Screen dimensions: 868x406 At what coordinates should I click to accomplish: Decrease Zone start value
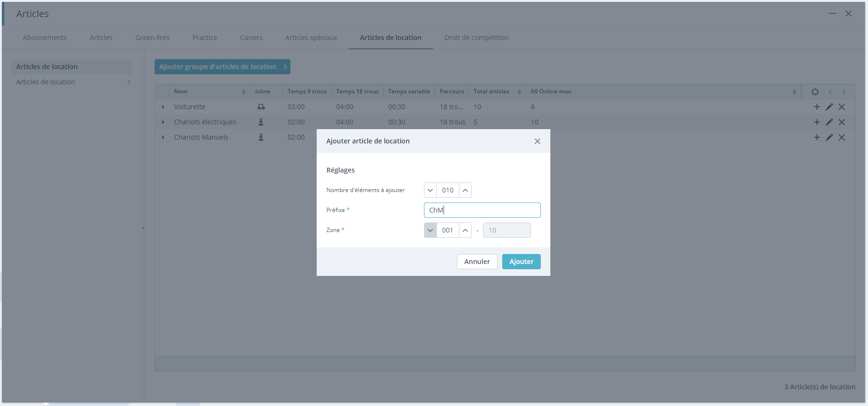pos(430,230)
